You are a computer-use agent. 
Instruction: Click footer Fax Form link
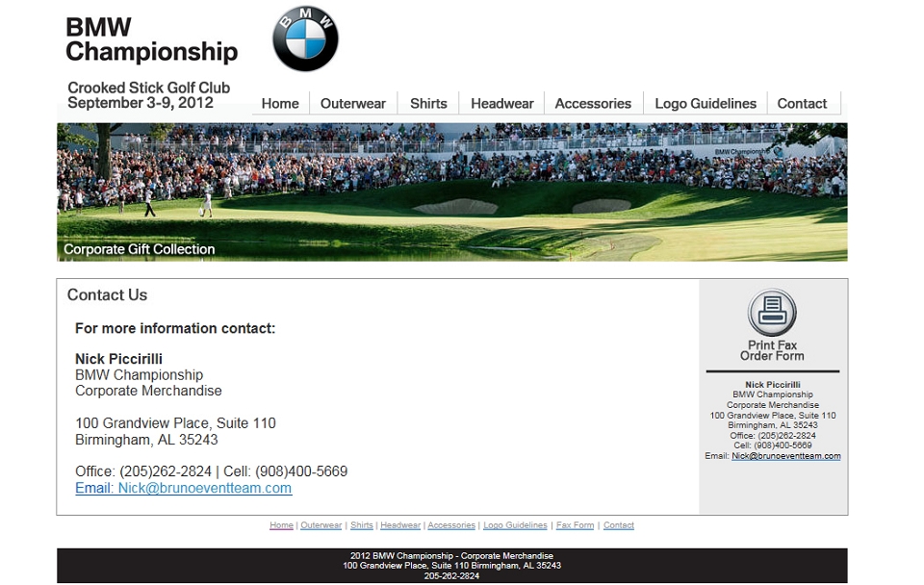coord(576,525)
